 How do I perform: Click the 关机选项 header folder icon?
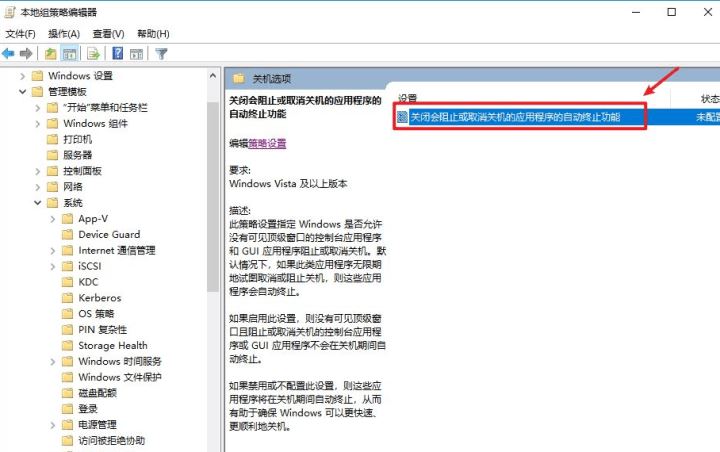(238, 78)
